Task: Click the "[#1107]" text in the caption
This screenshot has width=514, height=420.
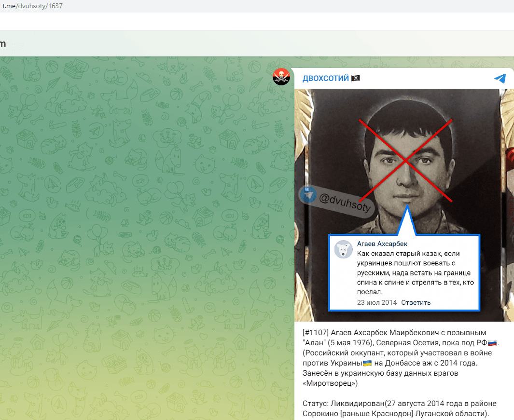Action: pos(316,333)
